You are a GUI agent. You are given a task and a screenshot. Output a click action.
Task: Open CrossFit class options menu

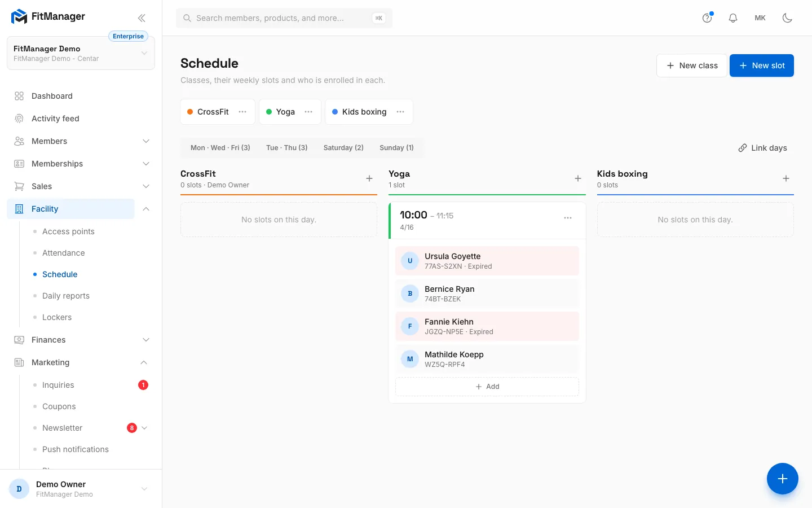(242, 112)
